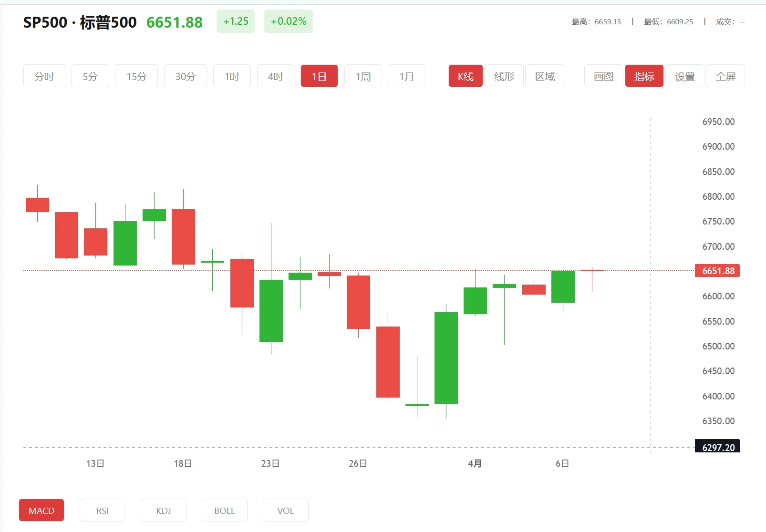766x532 pixels.
Task: Switch to the 1时 hourly chart
Action: 232,76
